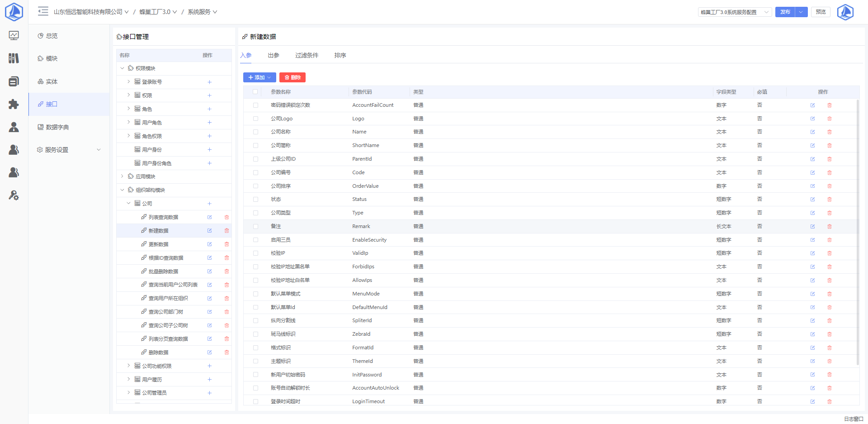Open 日志窗口 at the bottom right
868x424 pixels.
point(853,419)
